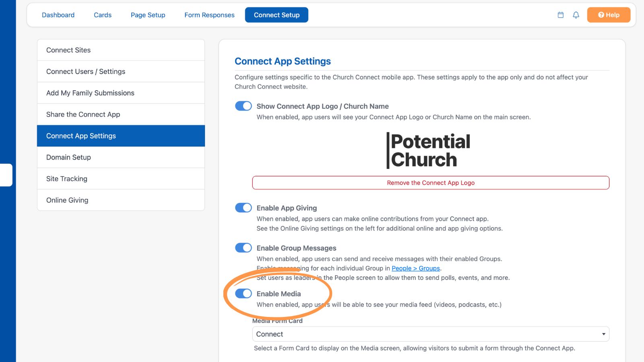Image resolution: width=644 pixels, height=362 pixels.
Task: Click the Enable Group Messages label
Action: [296, 248]
